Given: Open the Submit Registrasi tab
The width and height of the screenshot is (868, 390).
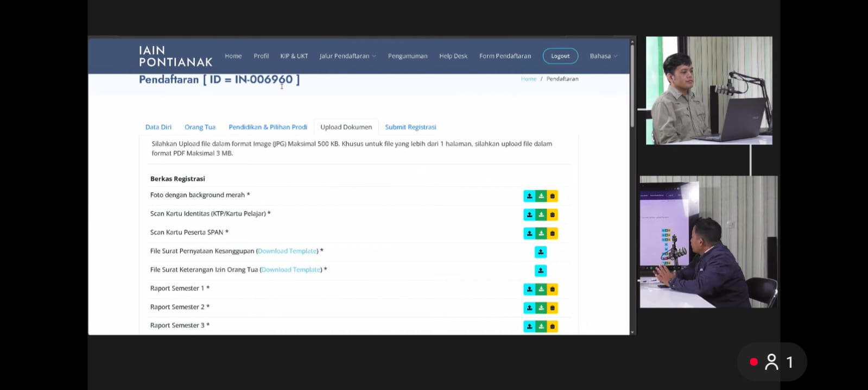Looking at the screenshot, I should (x=410, y=127).
